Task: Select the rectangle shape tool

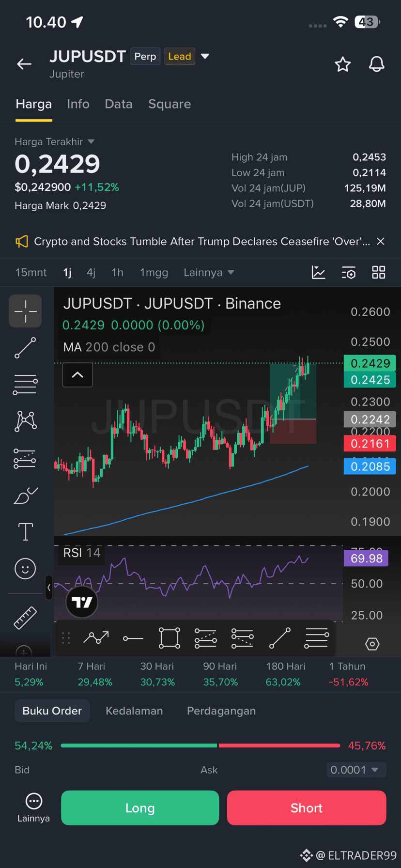Action: (170, 638)
